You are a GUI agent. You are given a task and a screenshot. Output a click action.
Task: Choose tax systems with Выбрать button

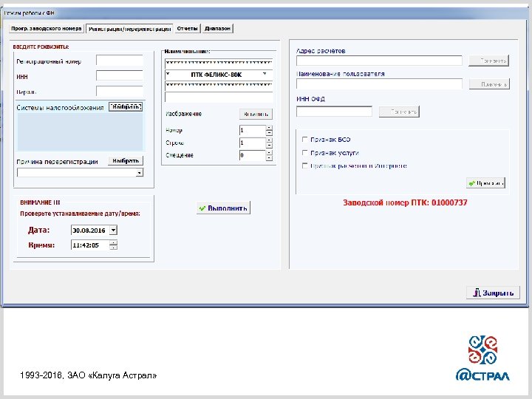(x=126, y=107)
